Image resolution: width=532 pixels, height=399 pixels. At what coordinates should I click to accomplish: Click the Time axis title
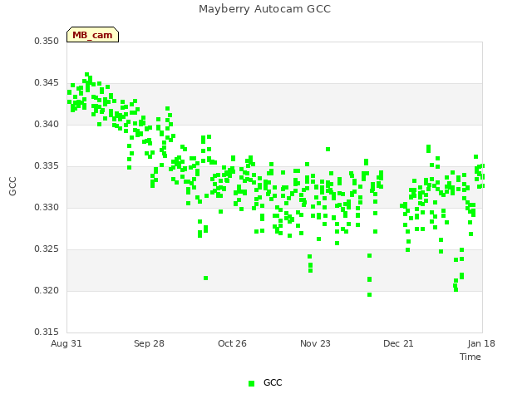[x=470, y=357]
